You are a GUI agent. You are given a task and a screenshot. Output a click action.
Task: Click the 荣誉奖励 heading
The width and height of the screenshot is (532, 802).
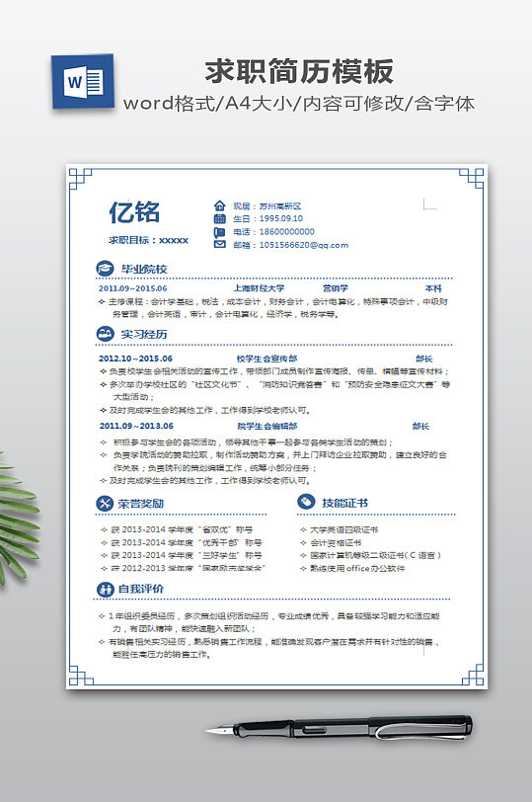coord(141,504)
